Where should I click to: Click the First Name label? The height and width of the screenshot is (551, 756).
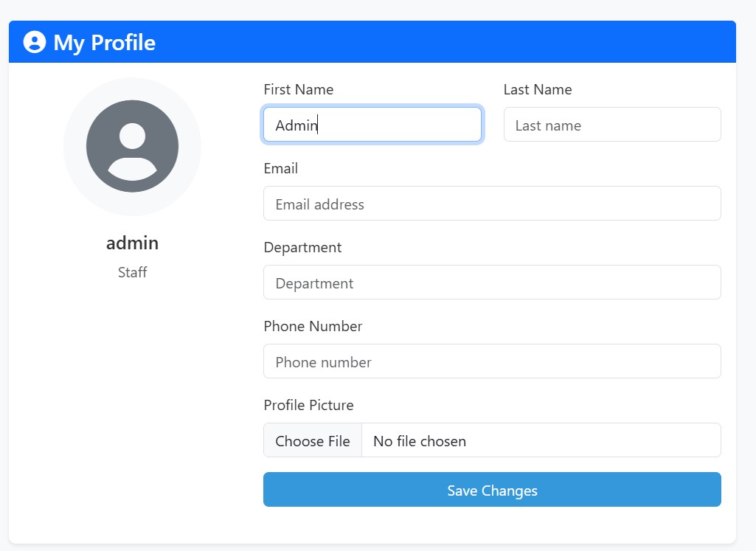299,90
